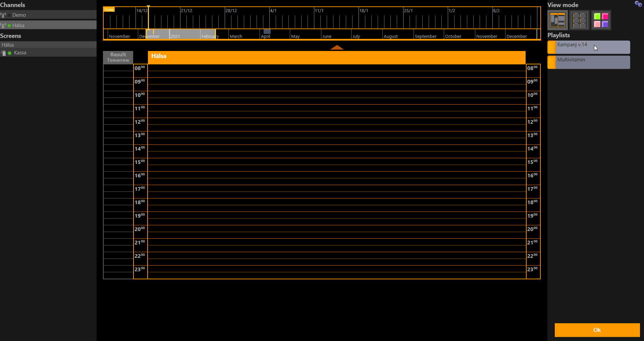Open settings via the gears icon
This screenshot has height=341, width=644.
(x=638, y=4)
